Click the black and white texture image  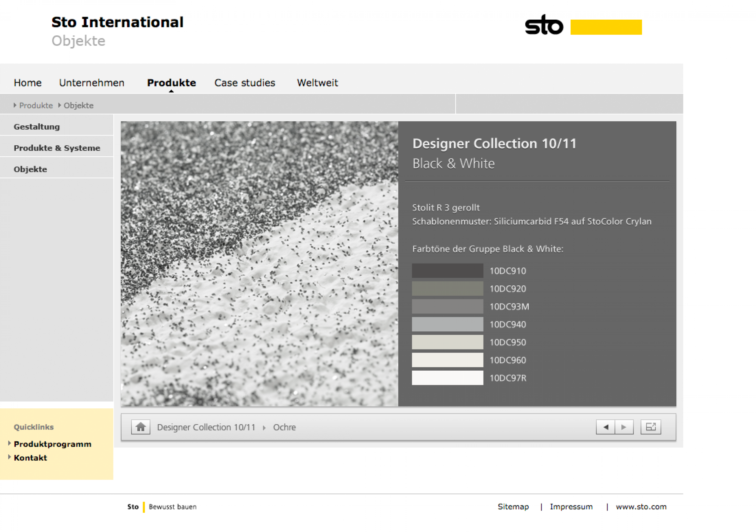259,263
